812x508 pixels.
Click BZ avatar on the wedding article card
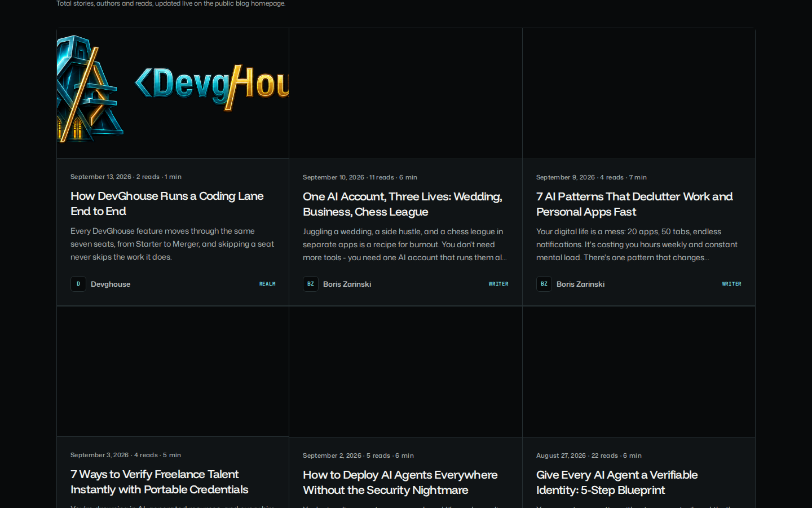point(311,284)
